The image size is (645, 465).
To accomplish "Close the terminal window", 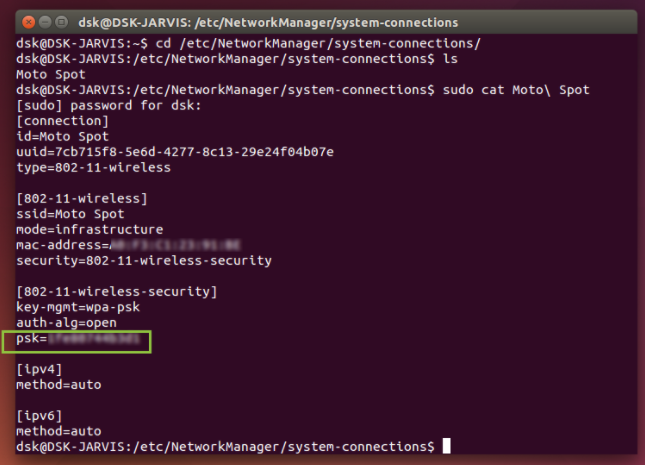I will pyautogui.click(x=28, y=21).
